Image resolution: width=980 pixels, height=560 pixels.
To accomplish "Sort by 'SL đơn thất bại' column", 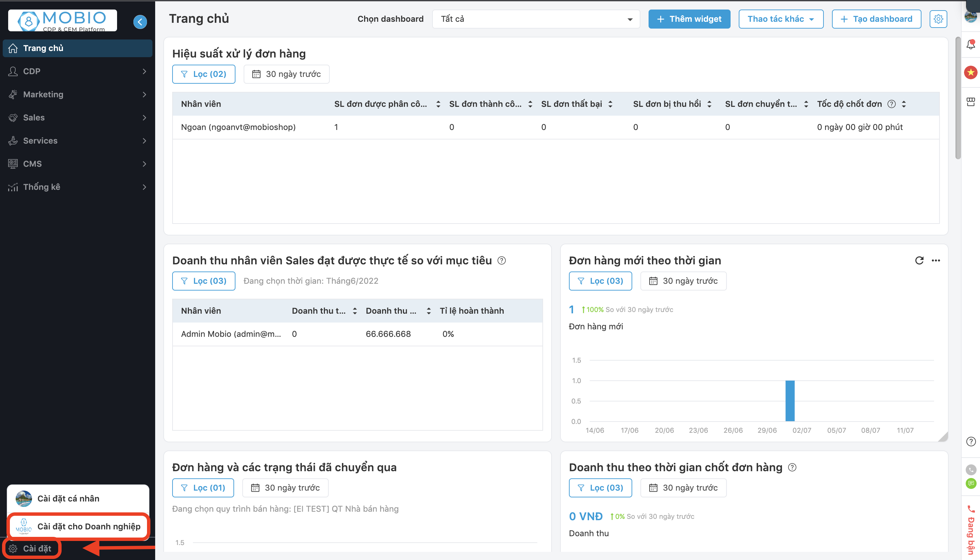I will pyautogui.click(x=610, y=104).
